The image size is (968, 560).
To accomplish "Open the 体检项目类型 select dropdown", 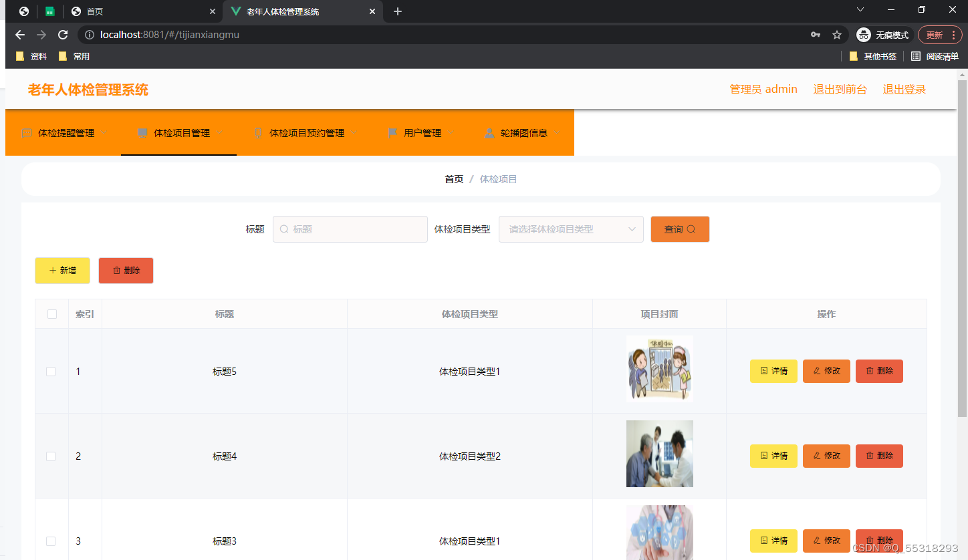I will (x=571, y=229).
